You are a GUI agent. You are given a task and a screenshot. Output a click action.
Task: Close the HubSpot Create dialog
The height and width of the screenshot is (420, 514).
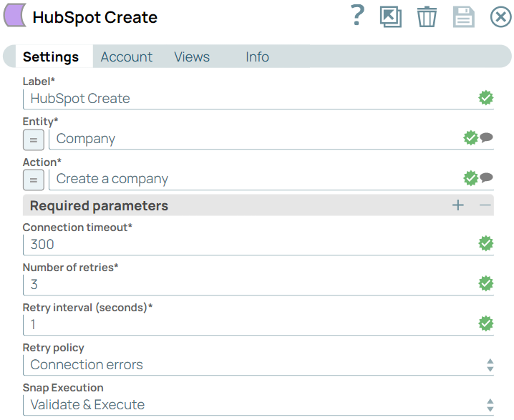(500, 16)
